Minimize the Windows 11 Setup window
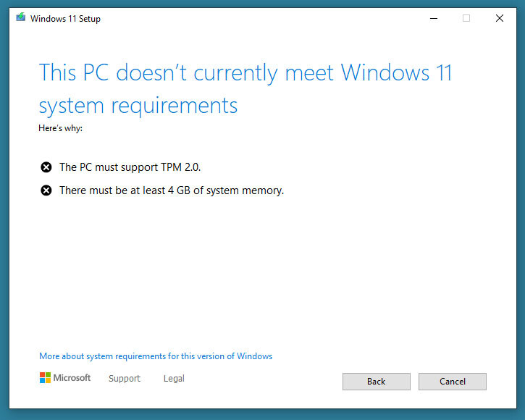 (434, 18)
